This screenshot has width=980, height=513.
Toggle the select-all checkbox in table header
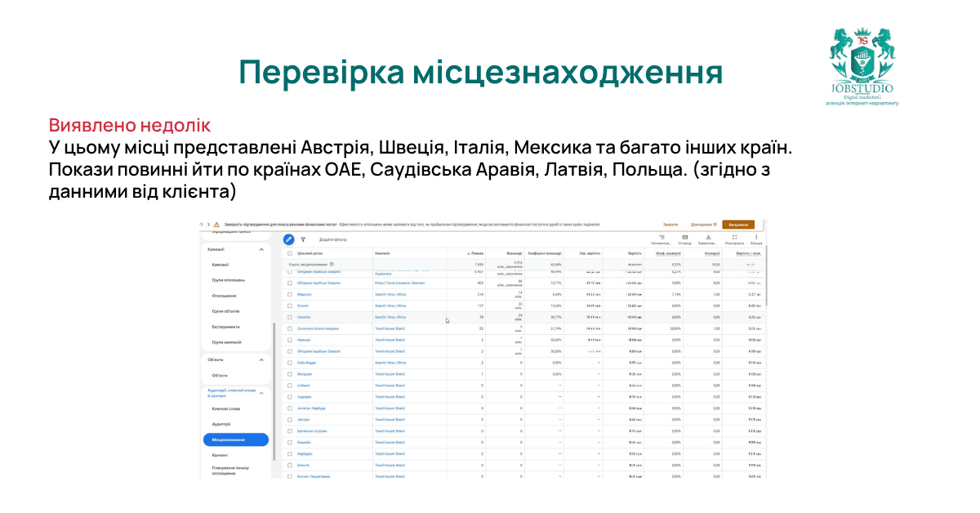pyautogui.click(x=290, y=253)
